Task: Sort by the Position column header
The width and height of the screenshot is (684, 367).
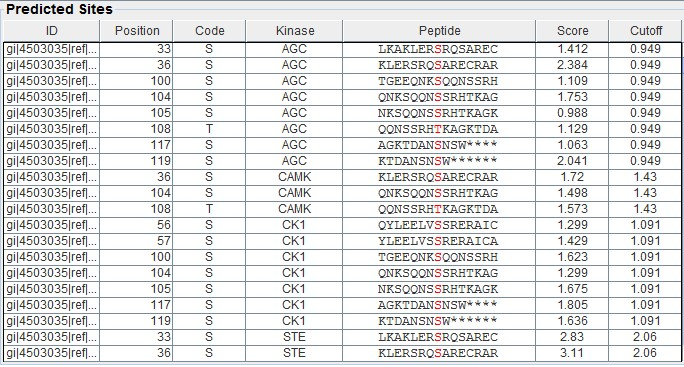Action: coord(137,31)
